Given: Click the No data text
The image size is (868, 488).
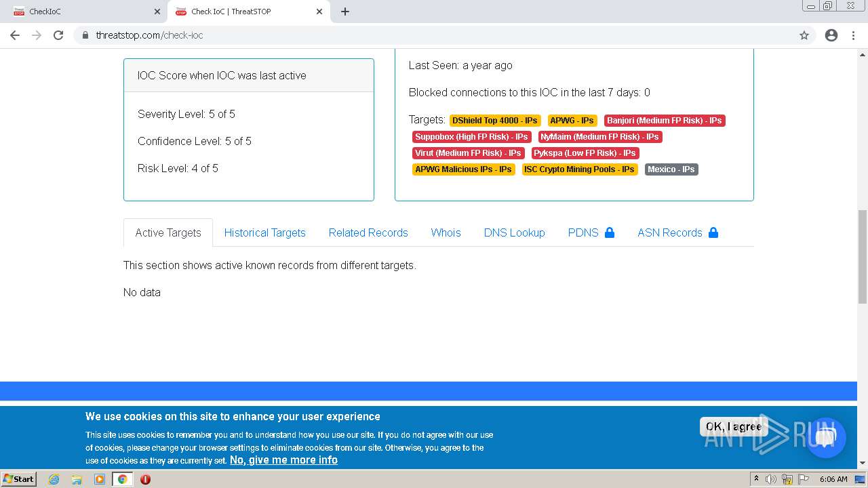Looking at the screenshot, I should pos(142,292).
